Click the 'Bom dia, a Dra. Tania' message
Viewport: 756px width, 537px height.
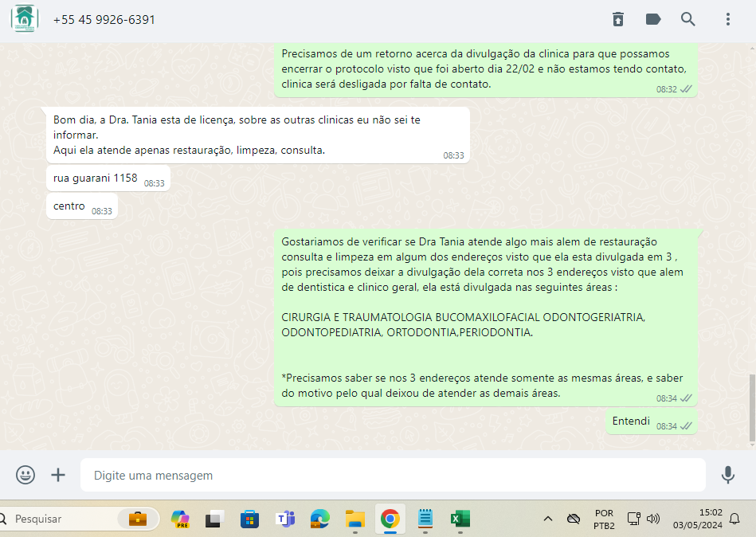pos(258,135)
